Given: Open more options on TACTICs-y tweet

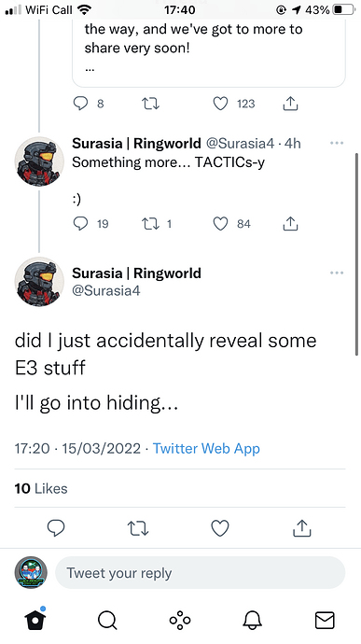Looking at the screenshot, I should pos(337,143).
